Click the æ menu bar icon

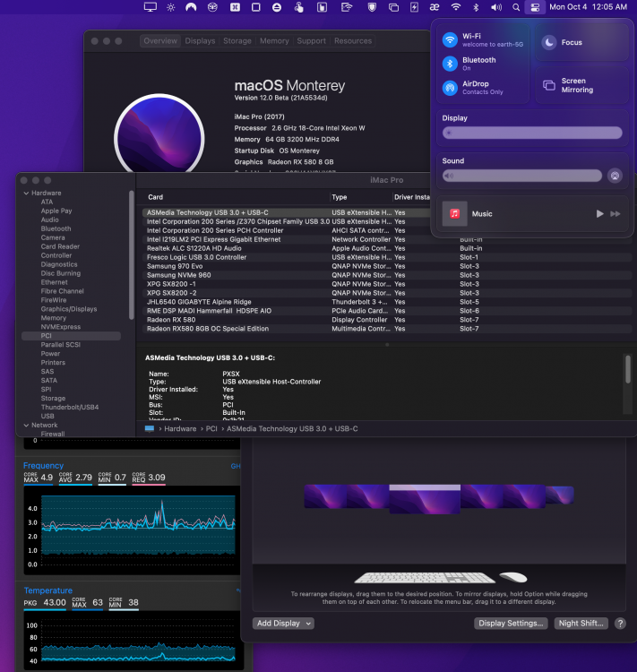(435, 7)
